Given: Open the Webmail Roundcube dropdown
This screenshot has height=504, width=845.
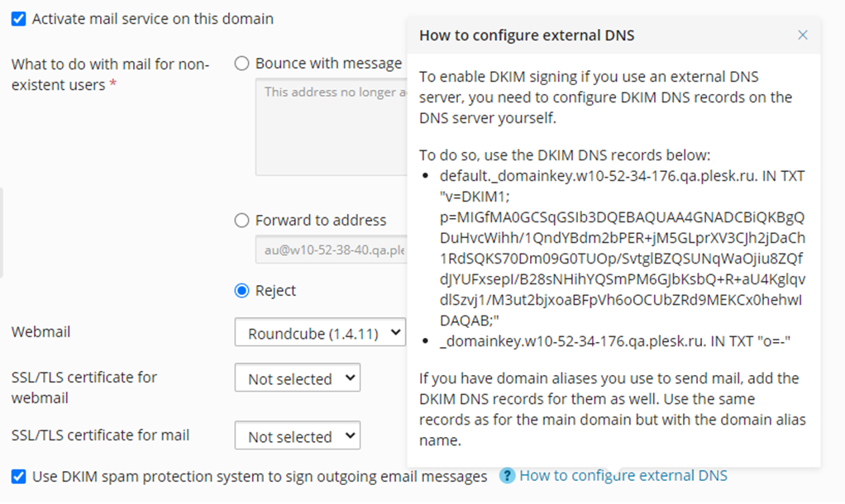Looking at the screenshot, I should pyautogui.click(x=320, y=334).
